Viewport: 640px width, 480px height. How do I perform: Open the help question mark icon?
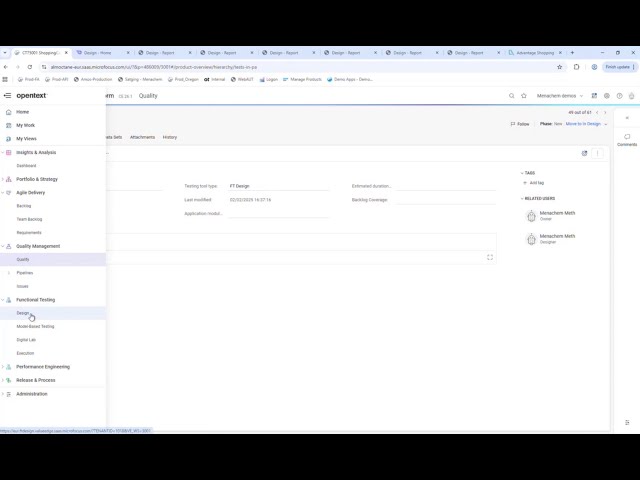click(619, 96)
